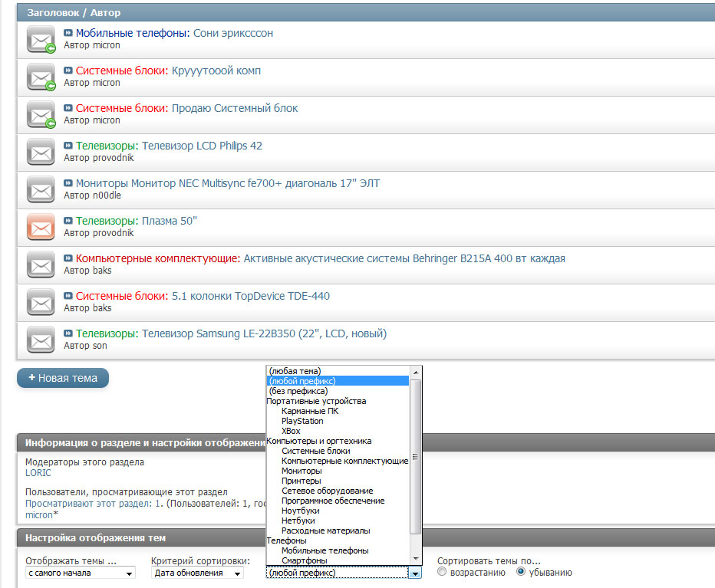The height and width of the screenshot is (588, 715).
Task: Click envelope icon beside Круутооой комп thread
Action: (x=41, y=77)
